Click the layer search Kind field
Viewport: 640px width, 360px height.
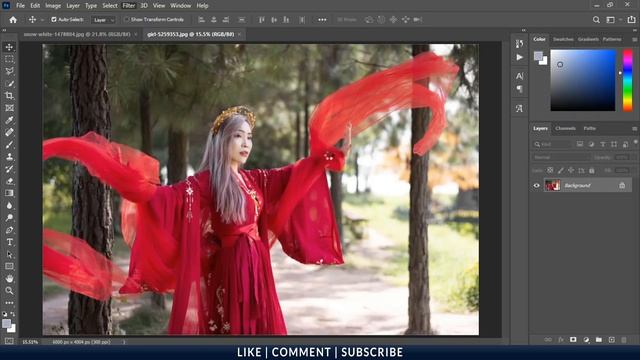click(553, 144)
